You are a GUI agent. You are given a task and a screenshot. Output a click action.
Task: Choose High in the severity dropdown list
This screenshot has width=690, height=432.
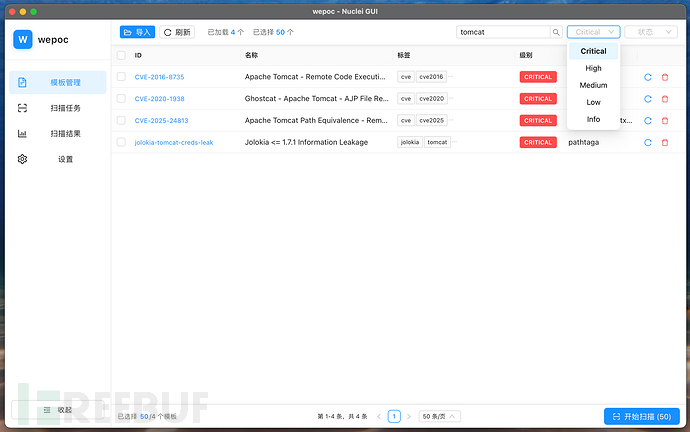pos(593,68)
